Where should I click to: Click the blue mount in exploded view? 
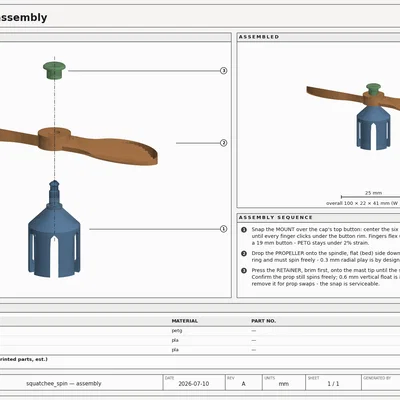(x=54, y=230)
